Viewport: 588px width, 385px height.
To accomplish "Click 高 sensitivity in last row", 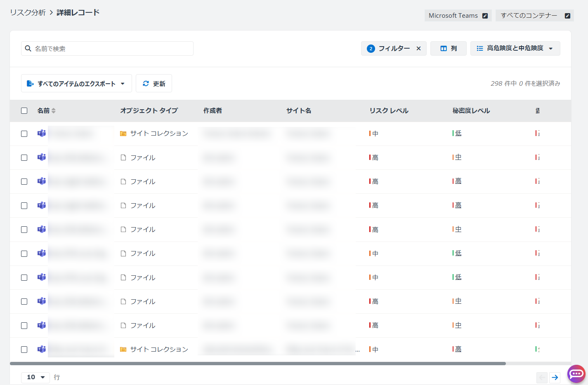I will coord(458,349).
